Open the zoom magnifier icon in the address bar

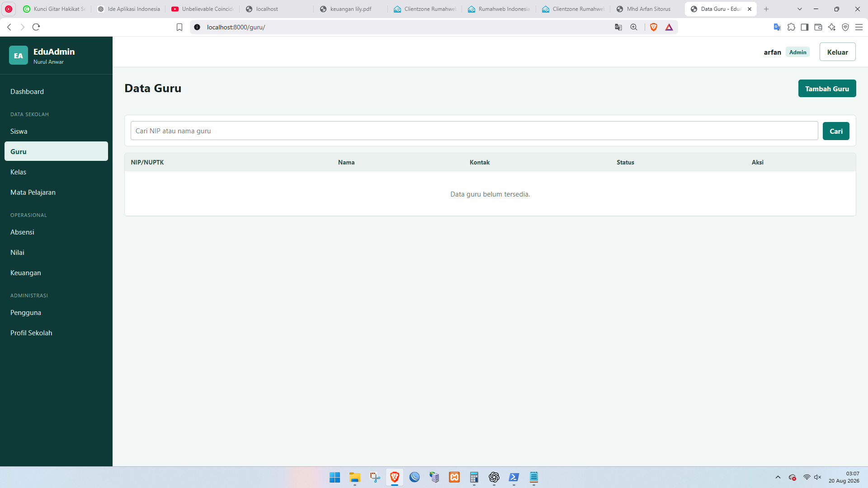(x=634, y=27)
